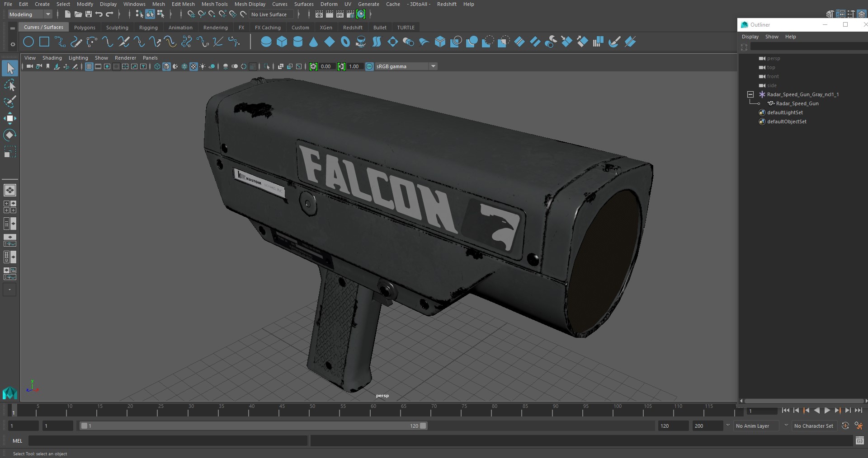Click the Revolve surface shelf icon
Screen dimensions: 868x458
pos(361,42)
